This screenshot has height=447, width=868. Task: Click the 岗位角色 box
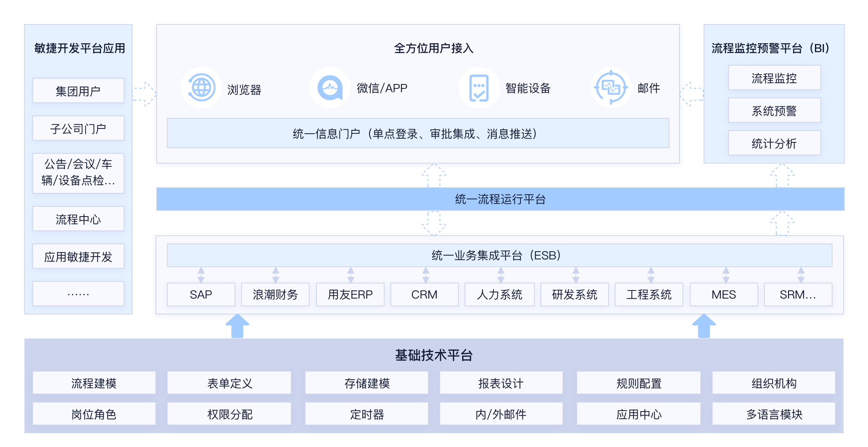(x=94, y=414)
